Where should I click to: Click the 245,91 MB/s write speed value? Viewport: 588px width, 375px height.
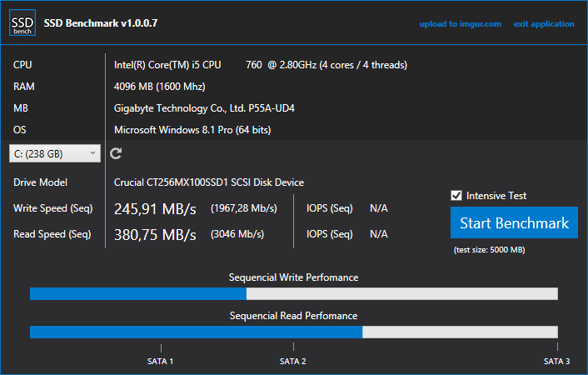click(155, 208)
